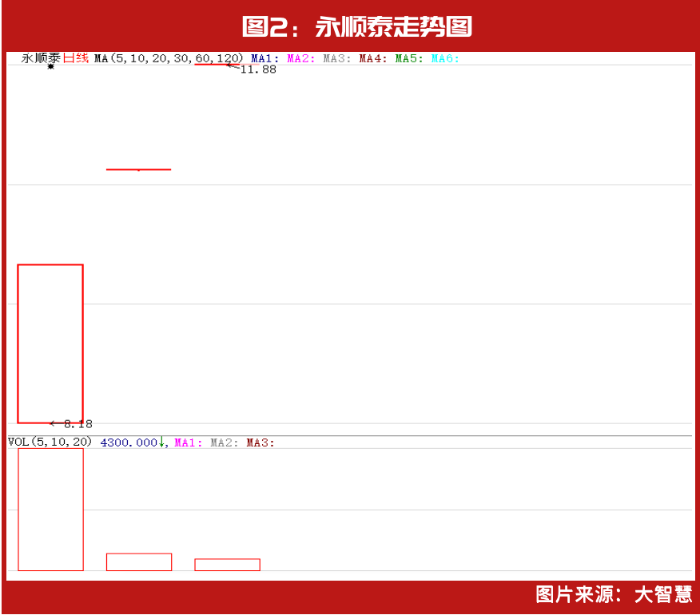Open the MA(5,10,20,30,60,120) indicator settings
This screenshot has width=700, height=615.
pyautogui.click(x=168, y=58)
